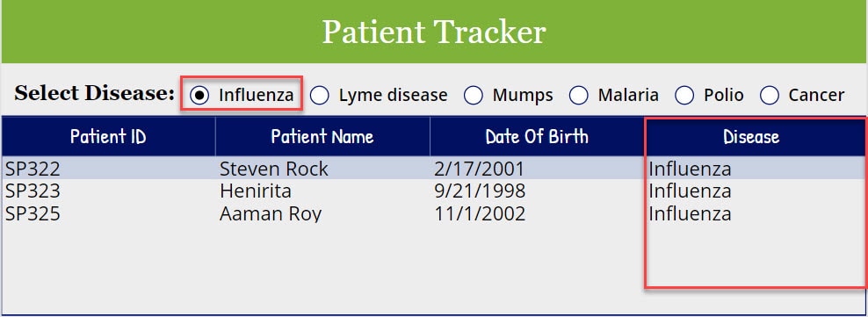Select the Influenza radio button
Image resolution: width=868 pixels, height=317 pixels.
[x=199, y=95]
